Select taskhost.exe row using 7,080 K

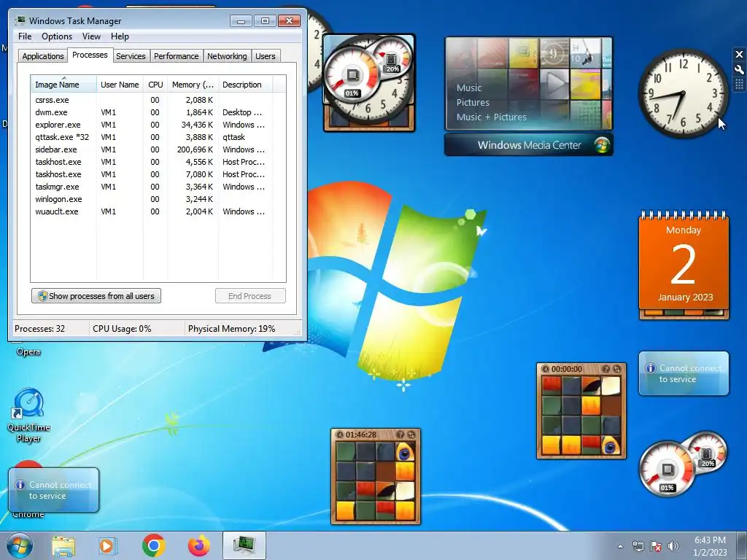pyautogui.click(x=152, y=174)
